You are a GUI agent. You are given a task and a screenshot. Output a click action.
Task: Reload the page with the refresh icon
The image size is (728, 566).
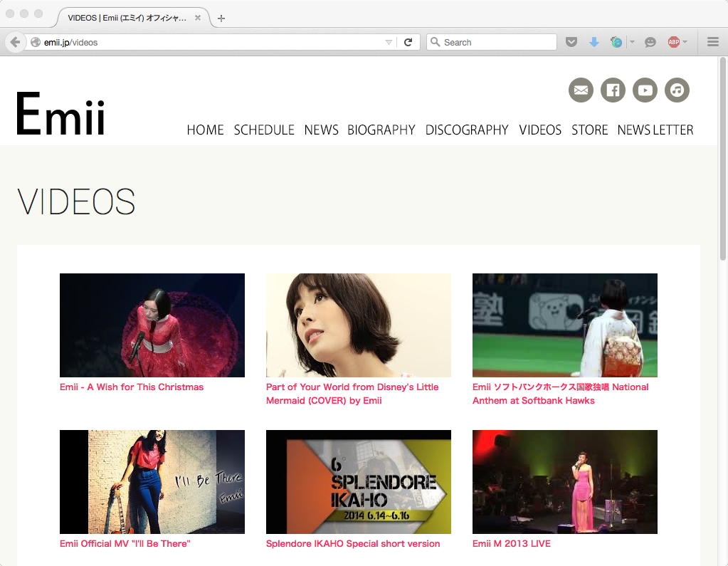click(x=408, y=42)
